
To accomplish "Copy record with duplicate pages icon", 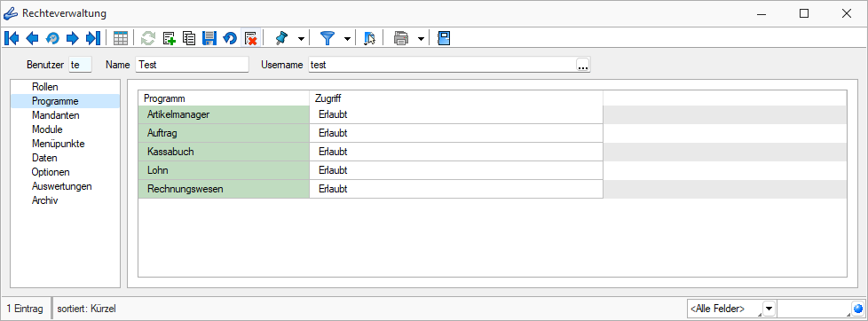I will coord(189,38).
